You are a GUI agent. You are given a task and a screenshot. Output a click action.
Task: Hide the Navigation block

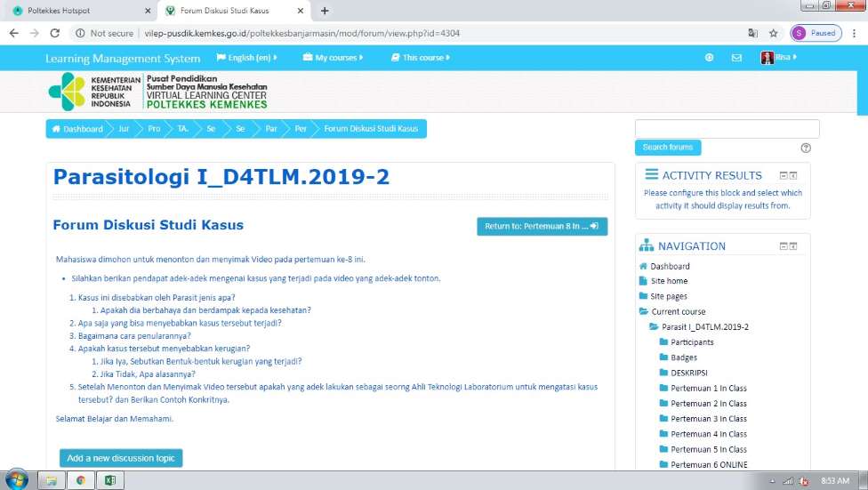[x=784, y=246]
